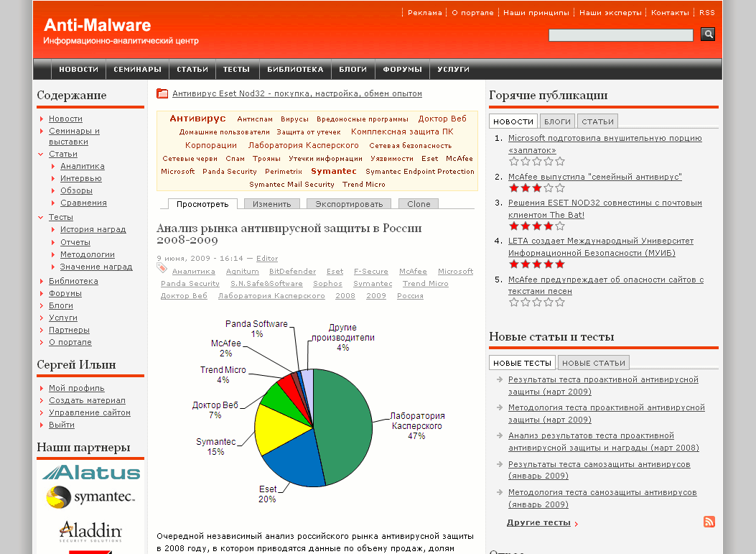Viewport: 756px width, 554px height.
Task: Open the Реклама header link
Action: 425,12
